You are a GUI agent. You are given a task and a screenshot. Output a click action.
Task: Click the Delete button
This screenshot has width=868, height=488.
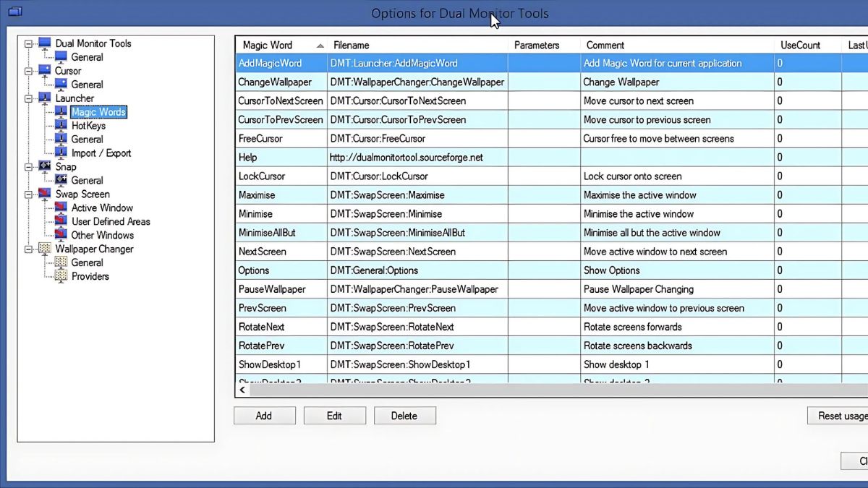(x=404, y=416)
